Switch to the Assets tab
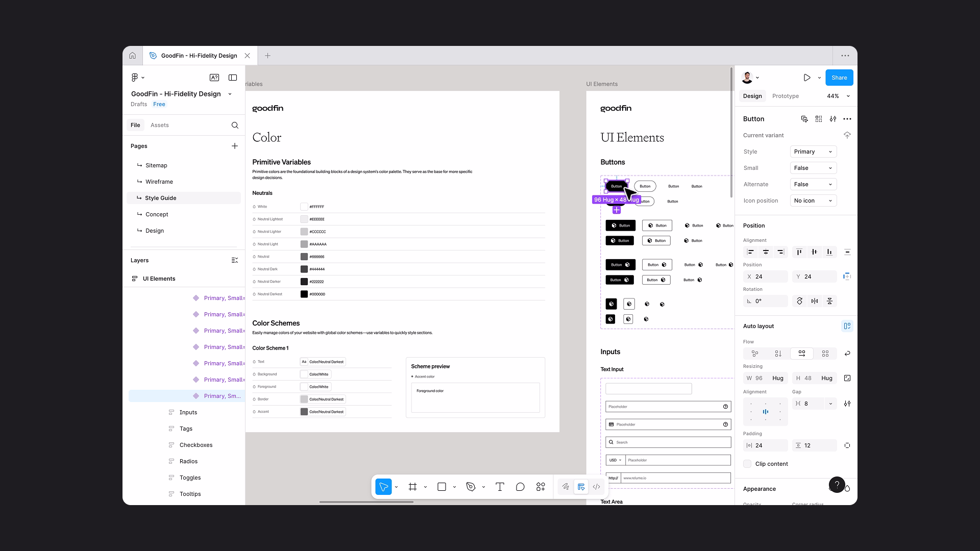The height and width of the screenshot is (551, 980). coord(159,125)
